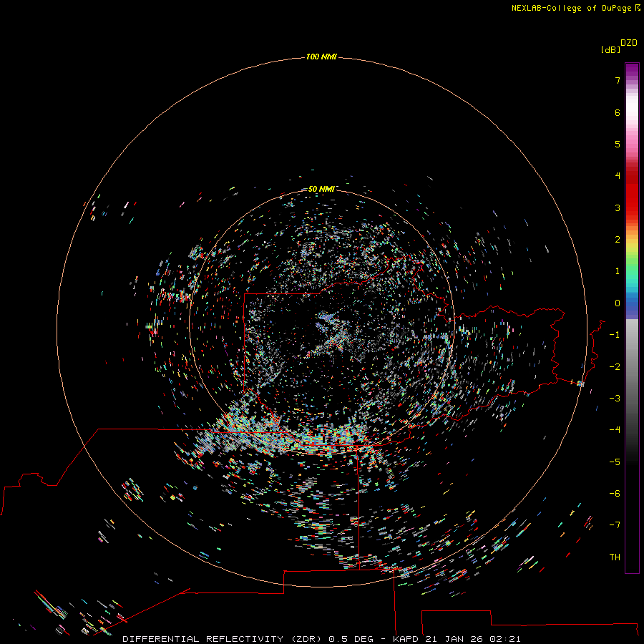Click the DZD color scale title

click(629, 43)
